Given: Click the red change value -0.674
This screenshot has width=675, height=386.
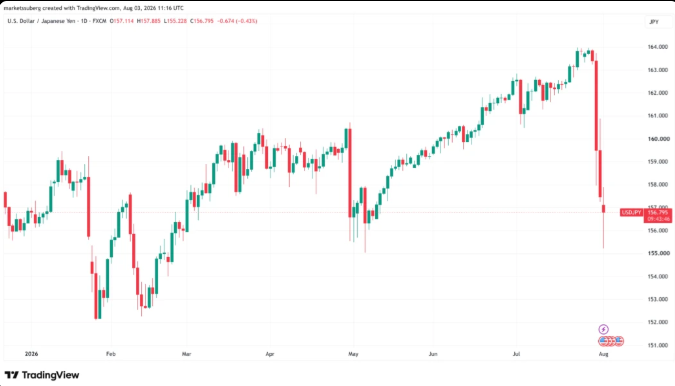Looking at the screenshot, I should [226, 21].
